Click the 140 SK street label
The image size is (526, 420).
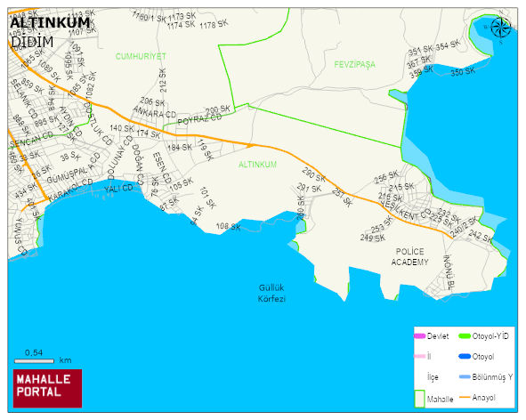coord(122,128)
